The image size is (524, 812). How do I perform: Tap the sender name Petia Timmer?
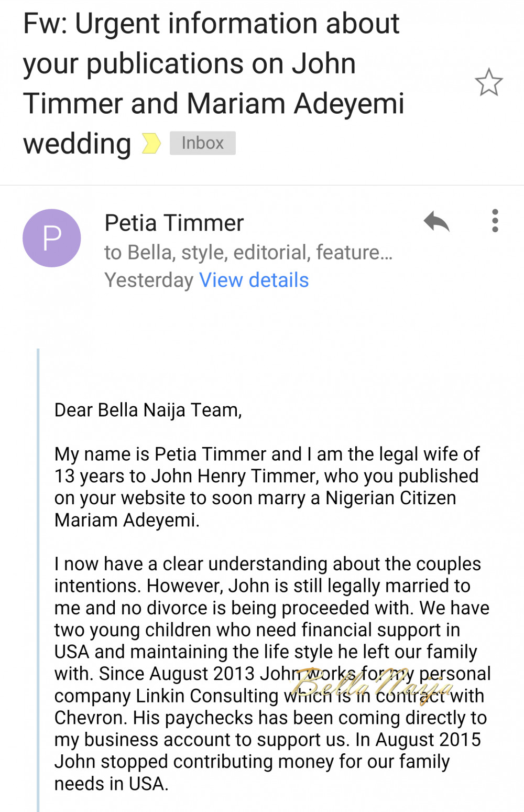174,223
